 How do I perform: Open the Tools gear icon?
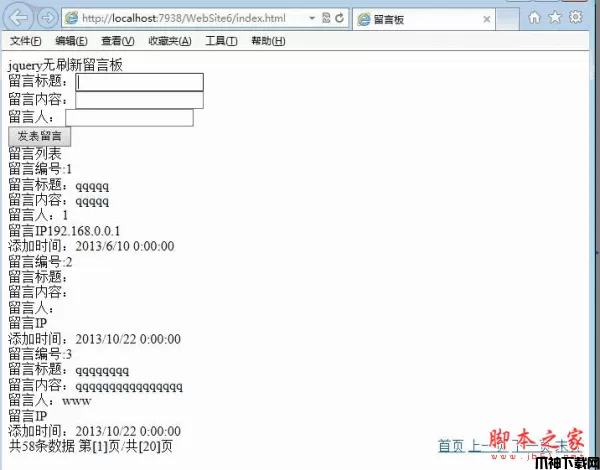pos(576,17)
